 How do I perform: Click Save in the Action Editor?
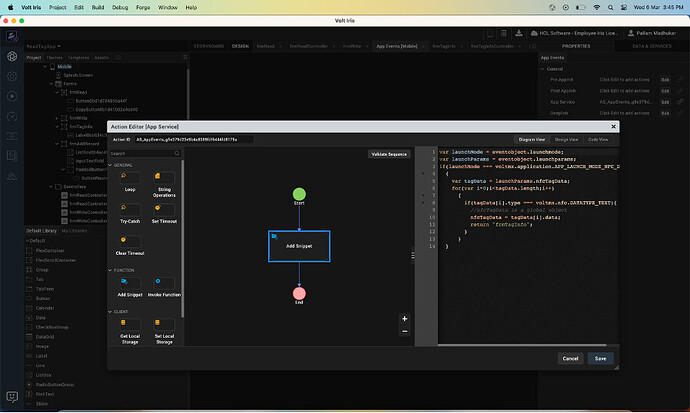point(600,358)
